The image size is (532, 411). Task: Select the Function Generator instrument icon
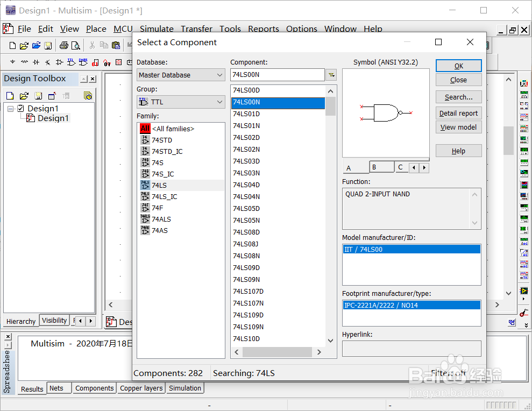(524, 94)
